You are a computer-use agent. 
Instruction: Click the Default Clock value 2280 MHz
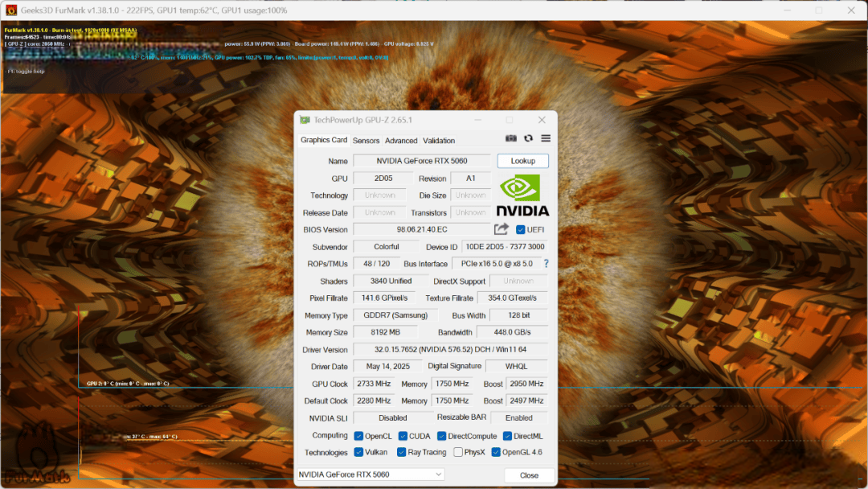tap(375, 401)
